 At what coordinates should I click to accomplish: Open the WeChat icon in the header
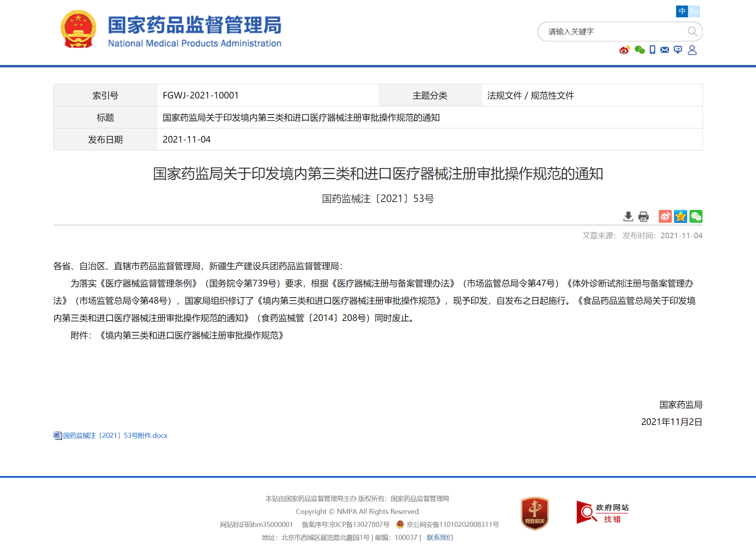640,50
